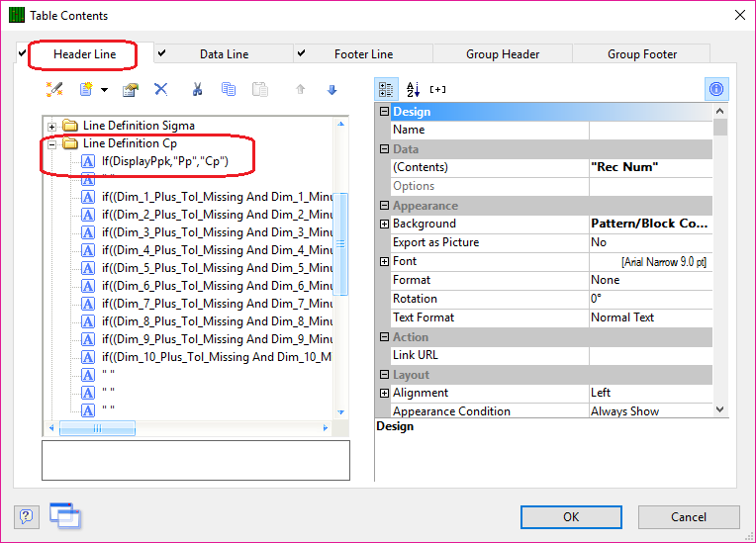This screenshot has width=756, height=543.
Task: Toggle the Header Line checkbox
Action: pos(22,53)
